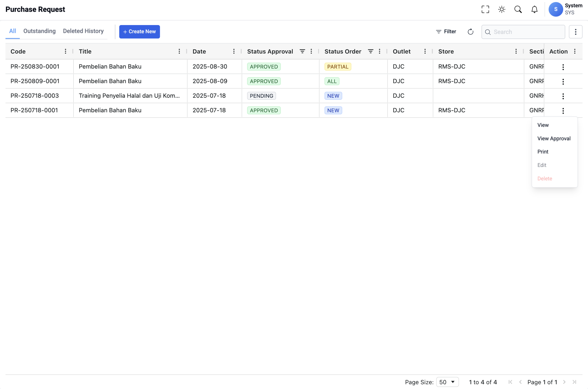Toggle fullscreen mode icon

(485, 9)
